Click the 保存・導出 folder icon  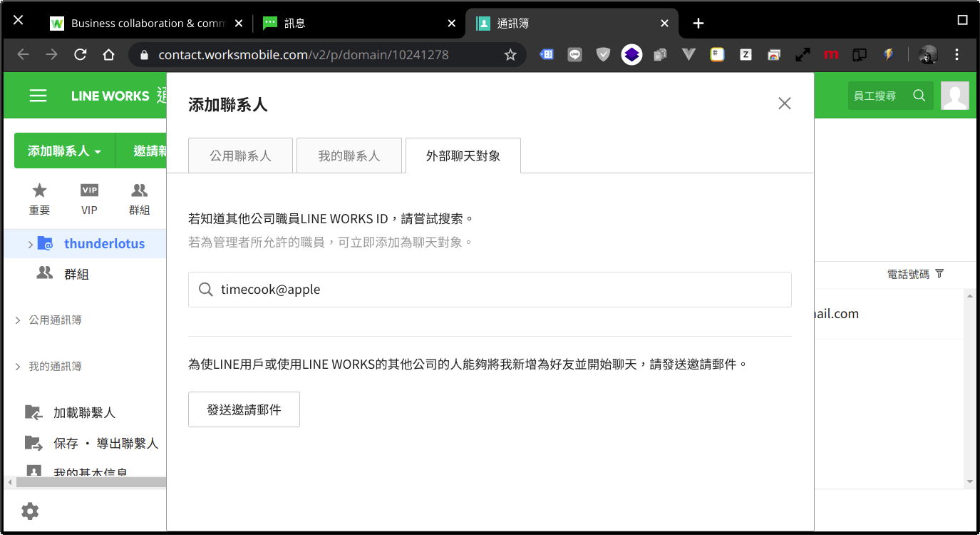click(x=33, y=443)
